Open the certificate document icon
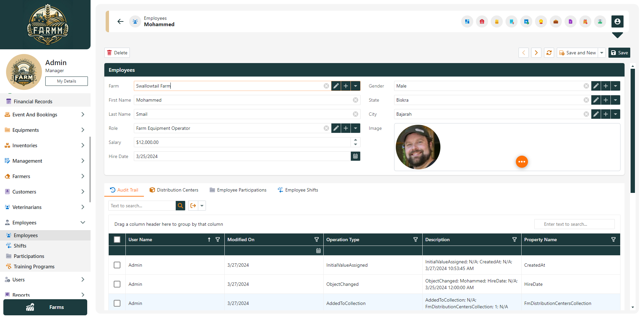 coord(512,21)
